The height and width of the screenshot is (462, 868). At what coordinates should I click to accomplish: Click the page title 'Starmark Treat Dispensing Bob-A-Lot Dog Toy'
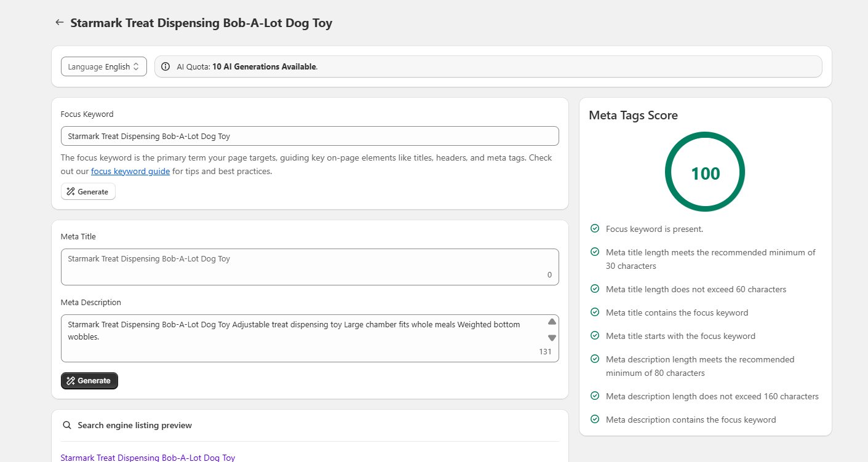201,23
